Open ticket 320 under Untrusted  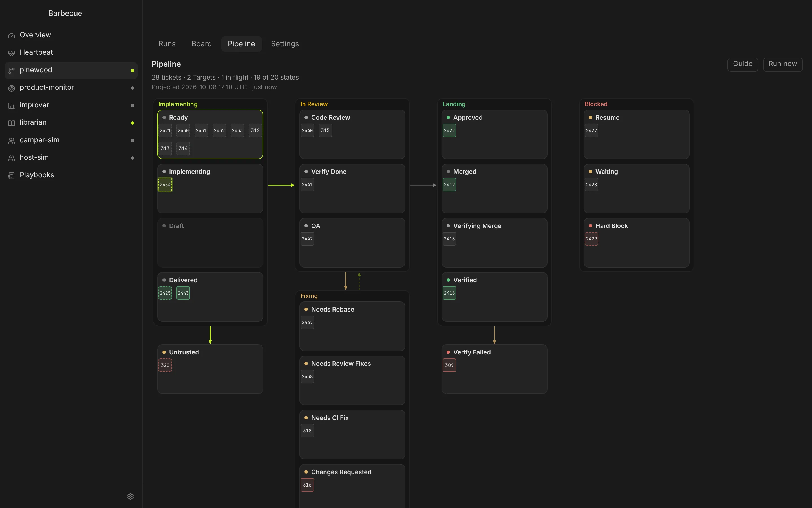click(165, 365)
